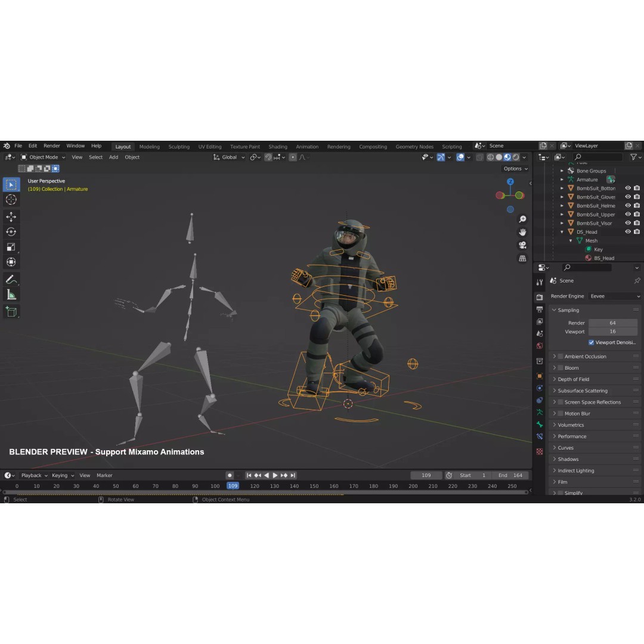Open the Object properties tab

[x=540, y=376]
